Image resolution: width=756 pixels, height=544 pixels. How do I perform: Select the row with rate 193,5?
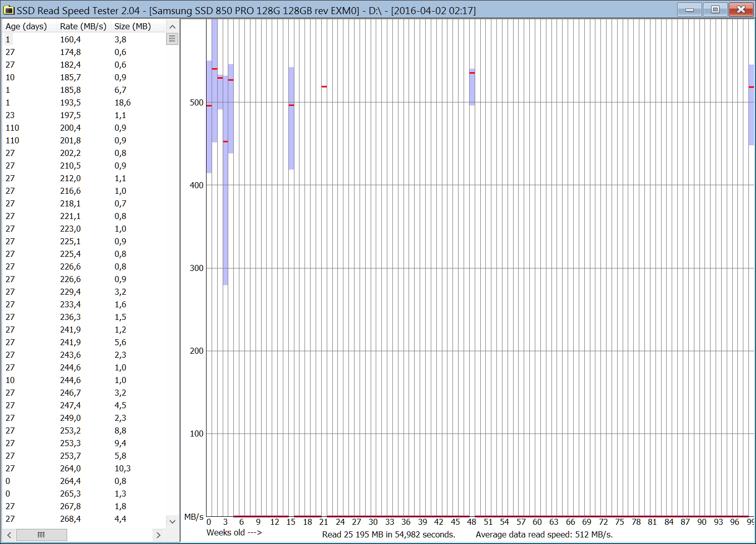[84, 102]
